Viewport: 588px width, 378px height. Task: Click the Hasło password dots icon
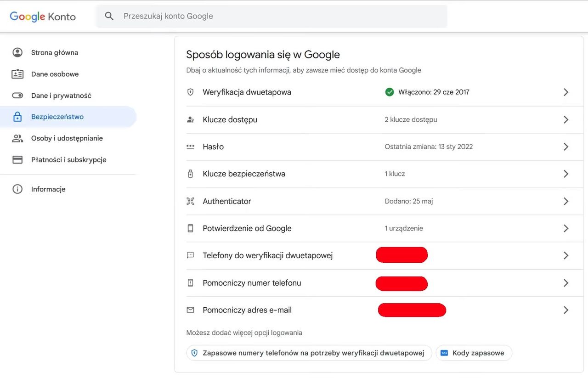(x=191, y=147)
